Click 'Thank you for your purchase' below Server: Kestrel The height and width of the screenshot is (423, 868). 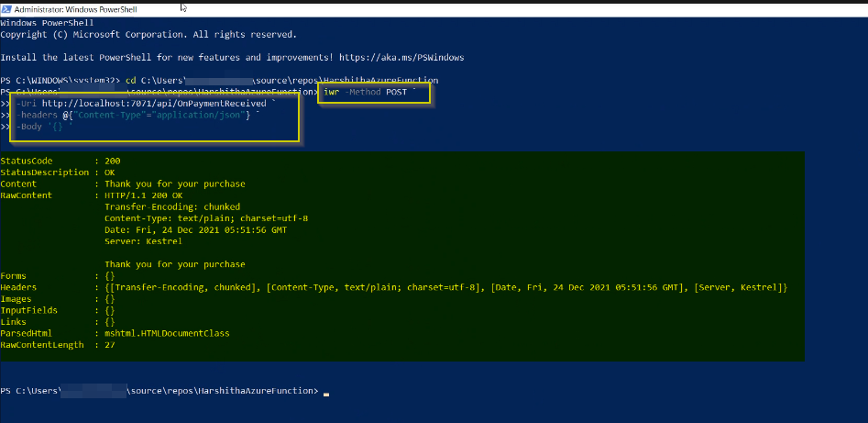(175, 264)
